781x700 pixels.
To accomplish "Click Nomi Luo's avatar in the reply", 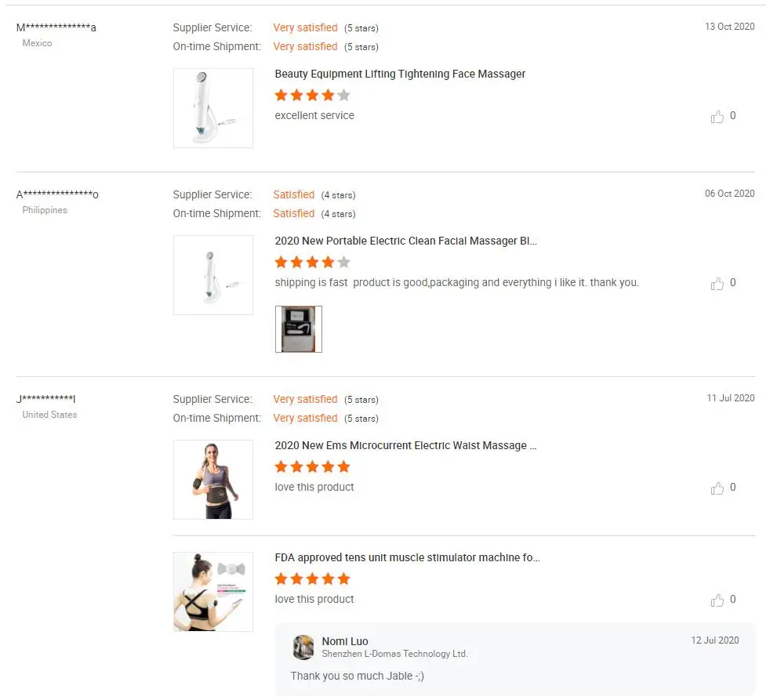I will [303, 647].
